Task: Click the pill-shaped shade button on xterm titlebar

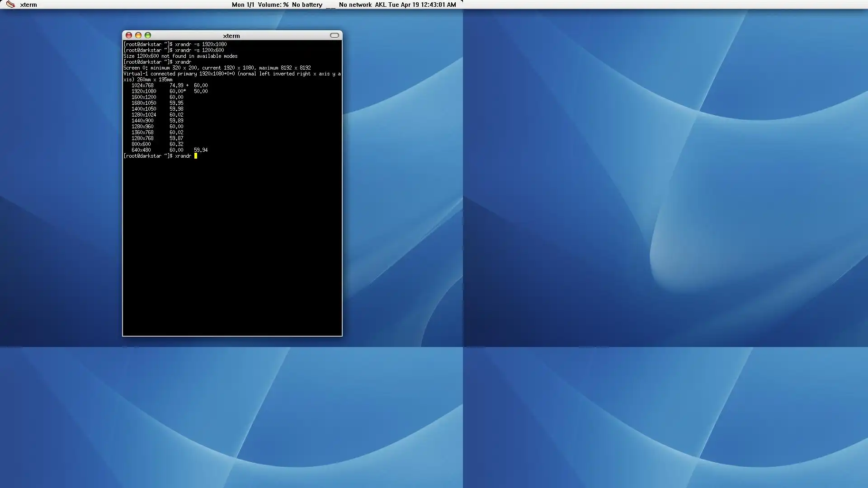Action: coord(335,35)
